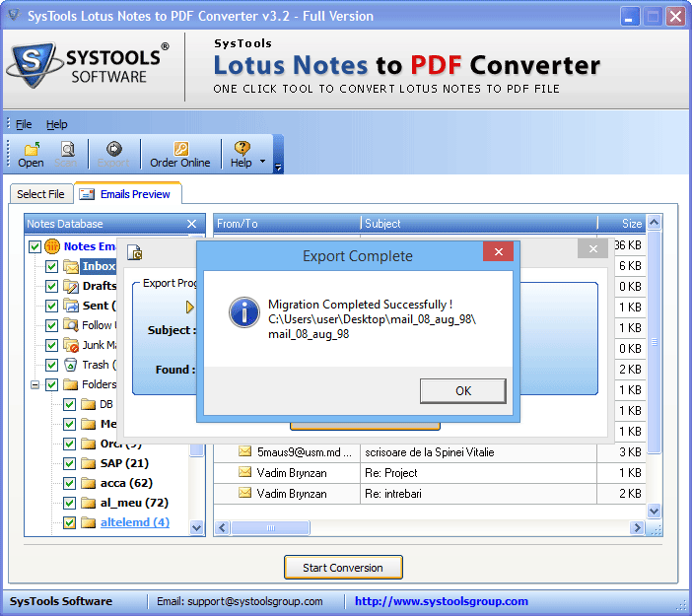Click OK in Export Complete dialog
692x616 pixels.
click(x=463, y=391)
